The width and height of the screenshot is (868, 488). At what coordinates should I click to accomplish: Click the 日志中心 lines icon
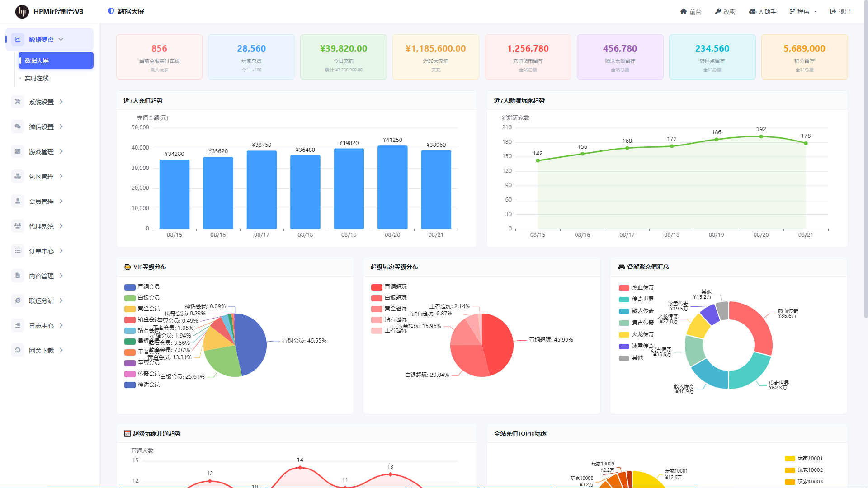click(x=18, y=325)
